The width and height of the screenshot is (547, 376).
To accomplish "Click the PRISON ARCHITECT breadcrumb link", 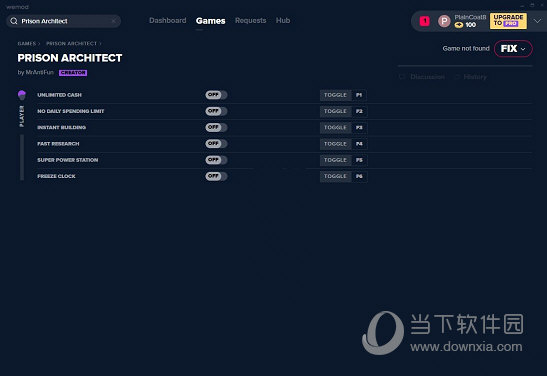I will pos(72,44).
